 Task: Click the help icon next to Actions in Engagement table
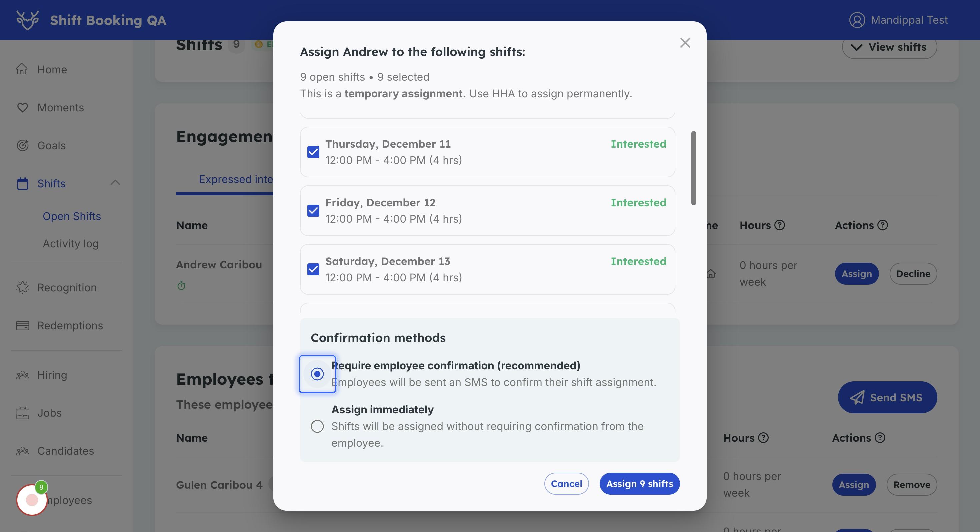click(883, 225)
